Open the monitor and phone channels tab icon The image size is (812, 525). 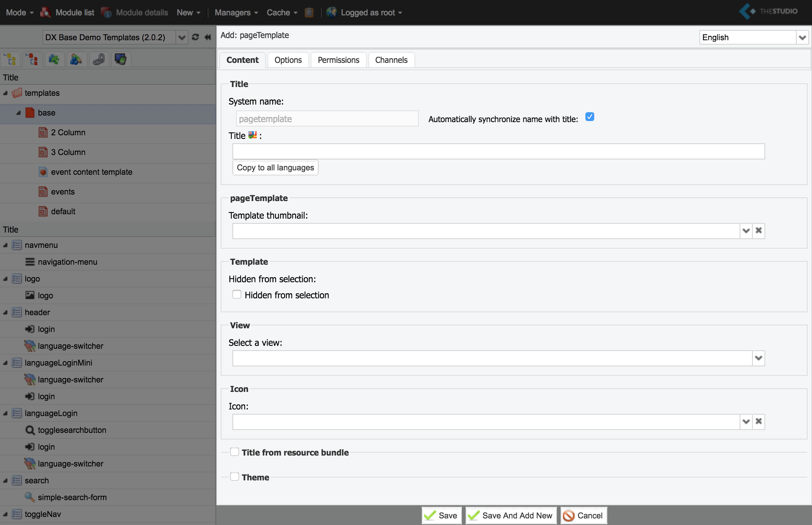(120, 59)
